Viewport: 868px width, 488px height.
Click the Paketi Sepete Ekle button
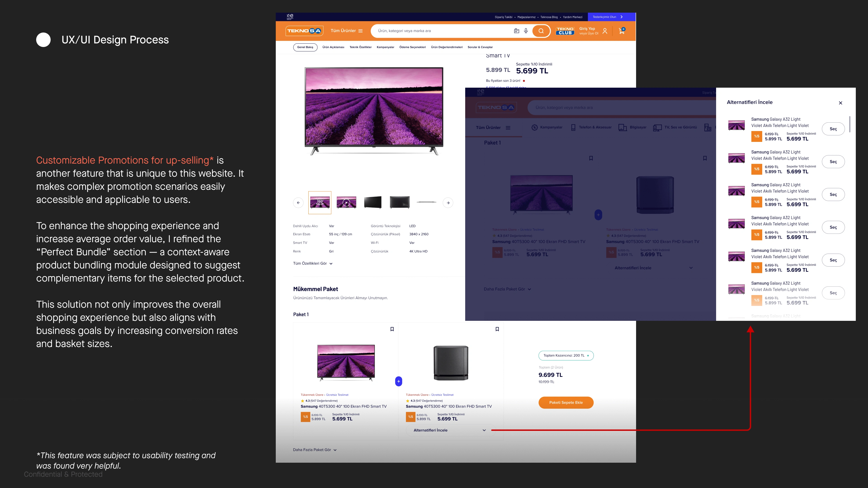[x=566, y=402]
